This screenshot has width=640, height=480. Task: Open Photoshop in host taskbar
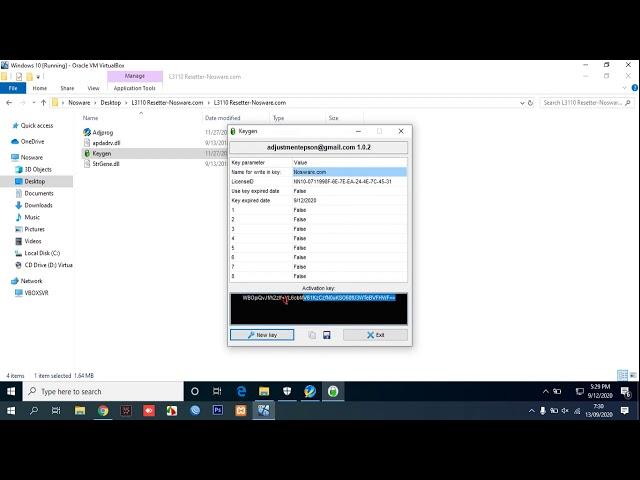tap(218, 411)
